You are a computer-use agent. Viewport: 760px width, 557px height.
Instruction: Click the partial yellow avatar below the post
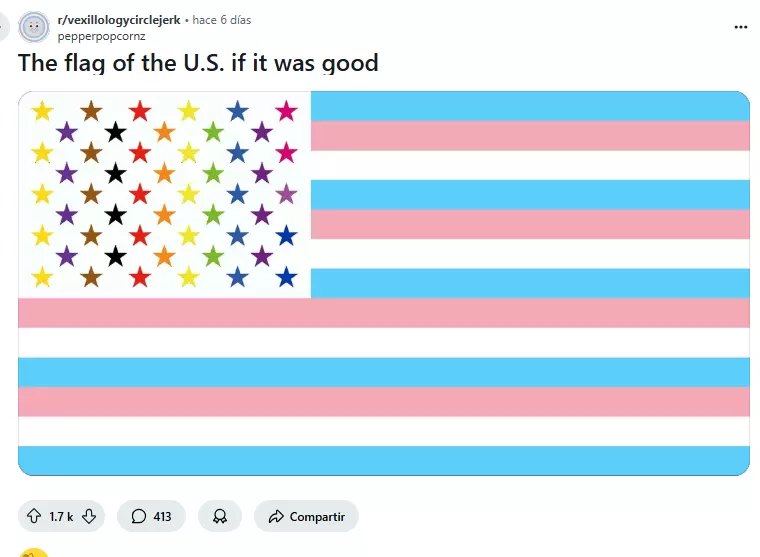click(34, 552)
